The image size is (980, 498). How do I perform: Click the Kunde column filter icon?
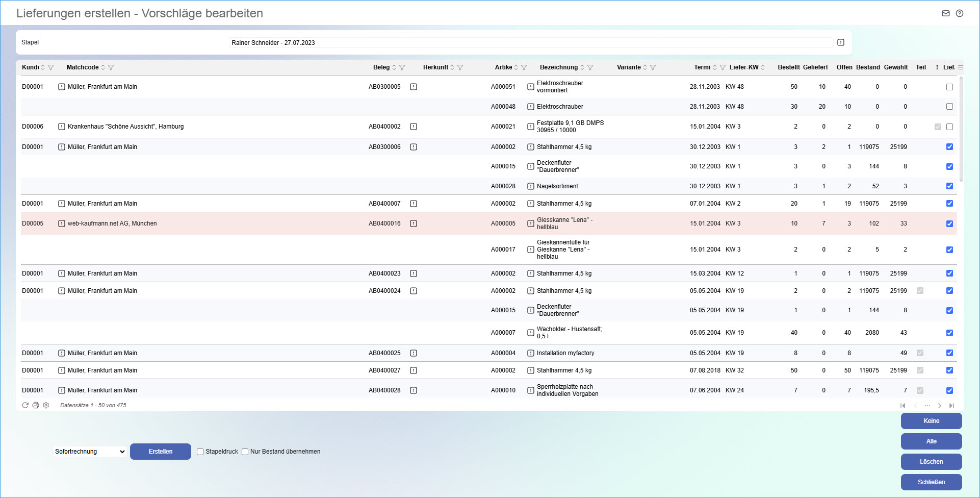point(51,67)
